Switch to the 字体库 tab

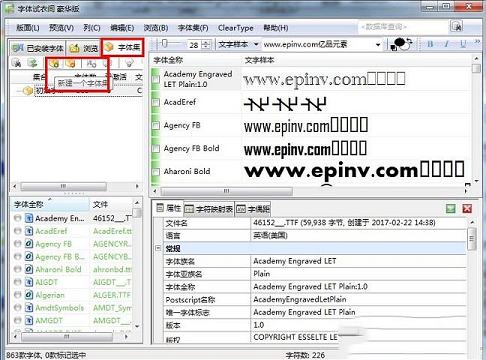(122, 47)
